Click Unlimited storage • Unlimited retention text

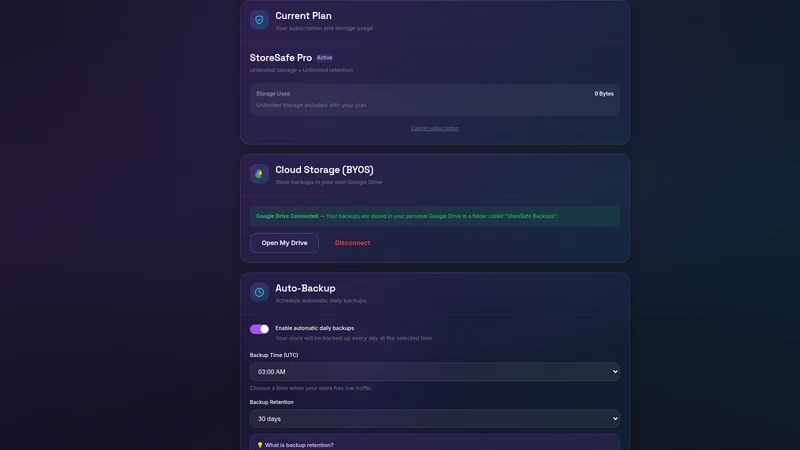coord(301,70)
